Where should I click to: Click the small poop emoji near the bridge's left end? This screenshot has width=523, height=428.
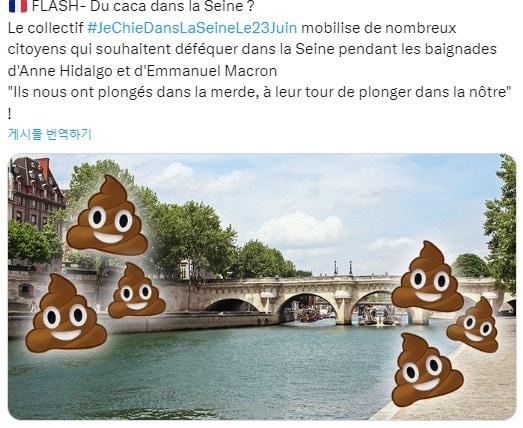coord(137,291)
